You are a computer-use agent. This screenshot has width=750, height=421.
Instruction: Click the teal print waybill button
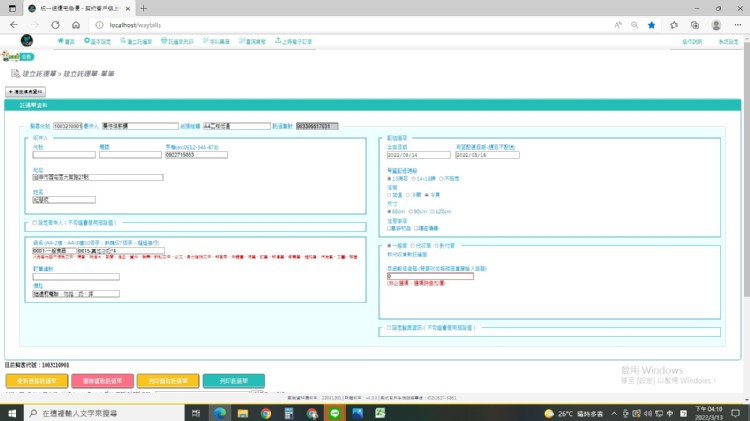click(x=233, y=381)
